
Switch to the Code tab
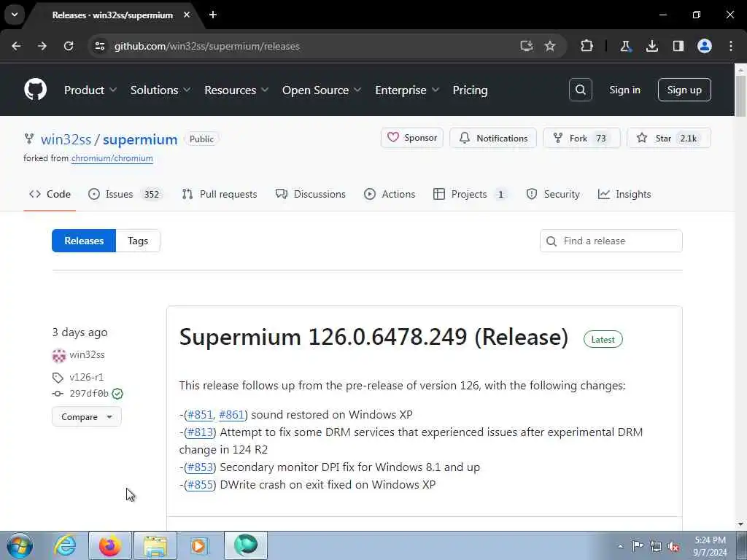(x=50, y=194)
